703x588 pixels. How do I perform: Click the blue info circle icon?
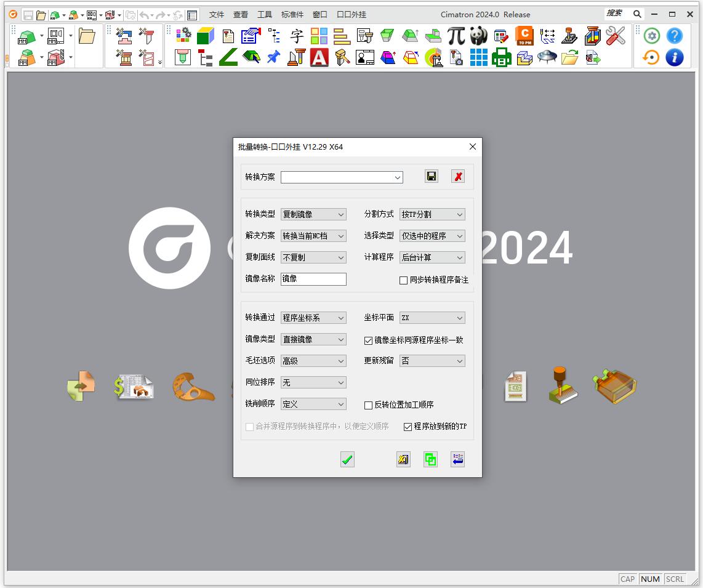675,58
